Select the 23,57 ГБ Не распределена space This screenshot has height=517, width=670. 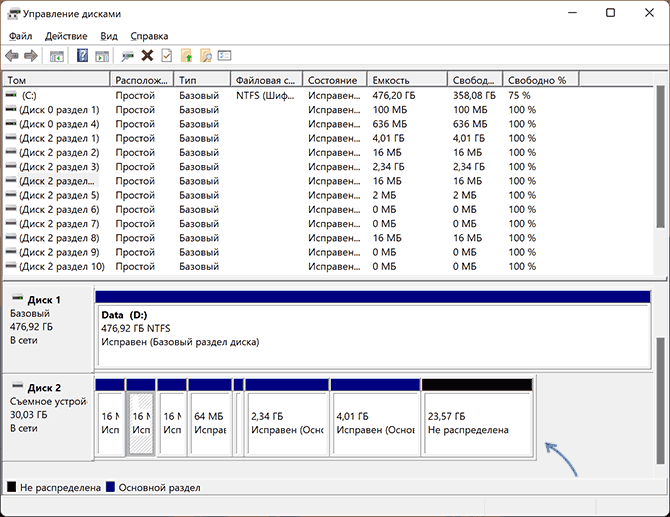coord(477,417)
